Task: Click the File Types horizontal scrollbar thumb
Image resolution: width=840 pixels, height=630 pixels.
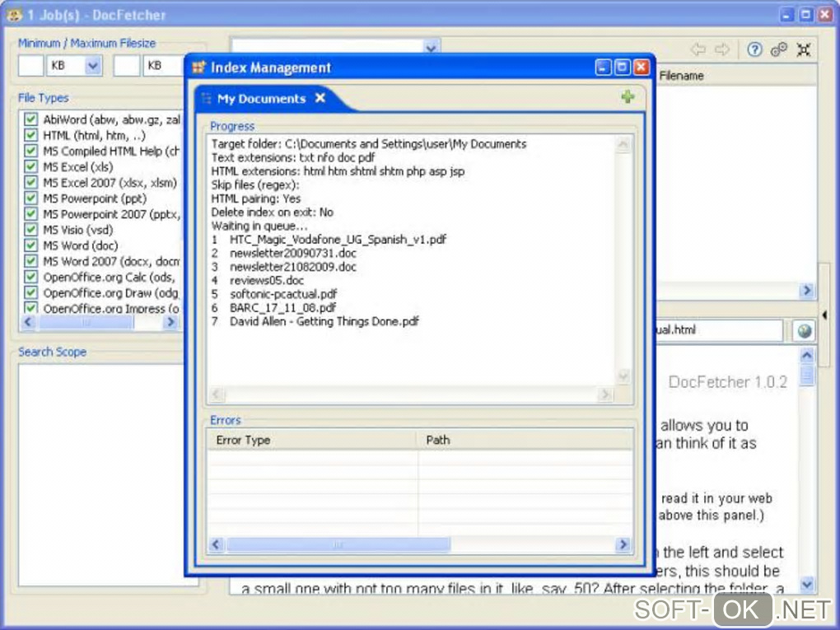Action: tap(86, 322)
